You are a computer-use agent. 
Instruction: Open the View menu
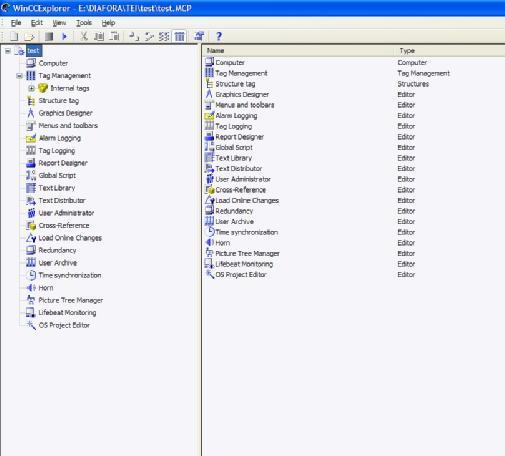pos(59,23)
